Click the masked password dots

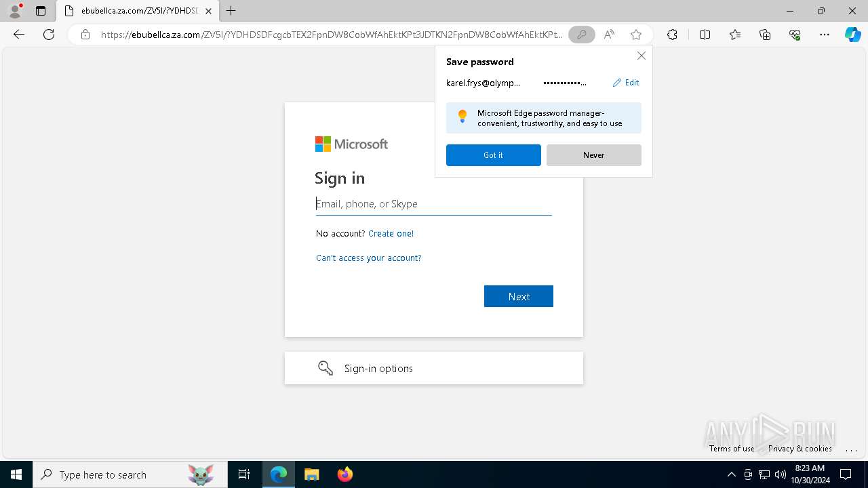pyautogui.click(x=565, y=83)
